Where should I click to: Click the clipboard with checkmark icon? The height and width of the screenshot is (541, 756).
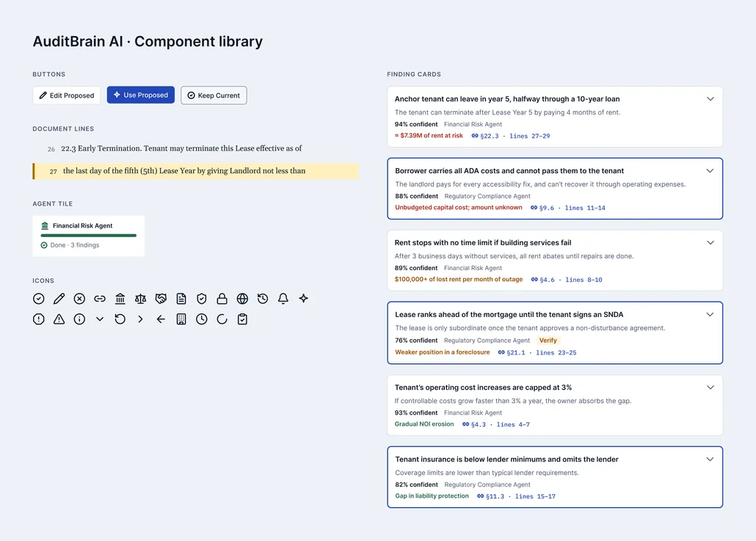coord(242,319)
